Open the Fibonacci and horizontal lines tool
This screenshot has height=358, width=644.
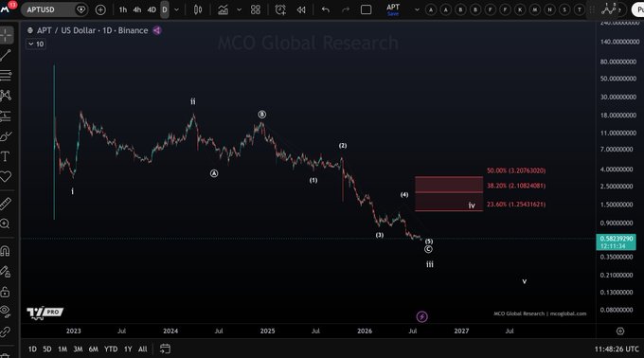click(6, 75)
